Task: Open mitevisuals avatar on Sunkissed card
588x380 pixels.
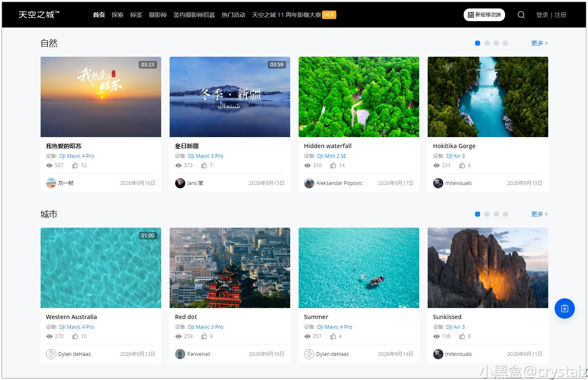Action: click(x=438, y=354)
